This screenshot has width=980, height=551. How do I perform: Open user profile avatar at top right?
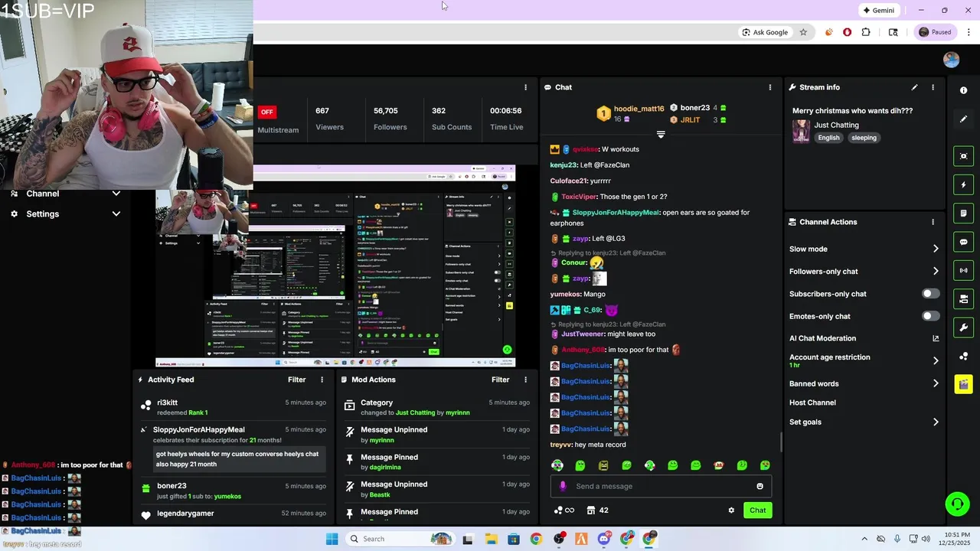click(951, 60)
